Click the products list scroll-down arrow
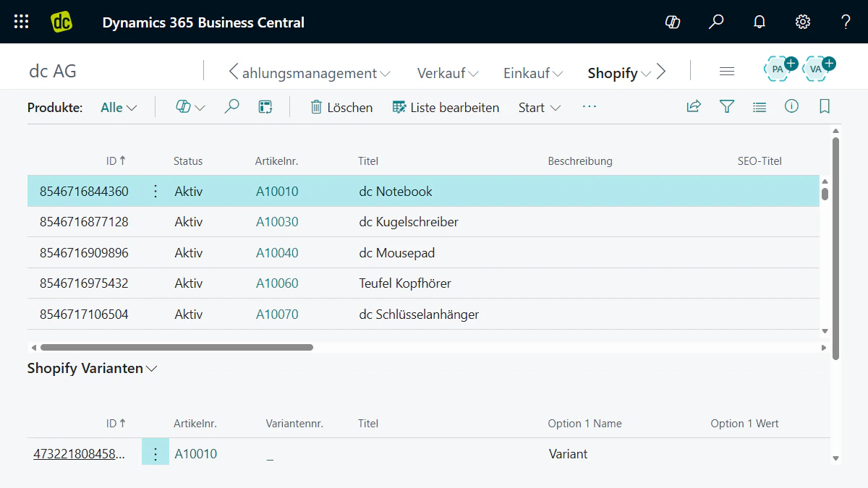Image resolution: width=868 pixels, height=488 pixels. click(x=825, y=331)
